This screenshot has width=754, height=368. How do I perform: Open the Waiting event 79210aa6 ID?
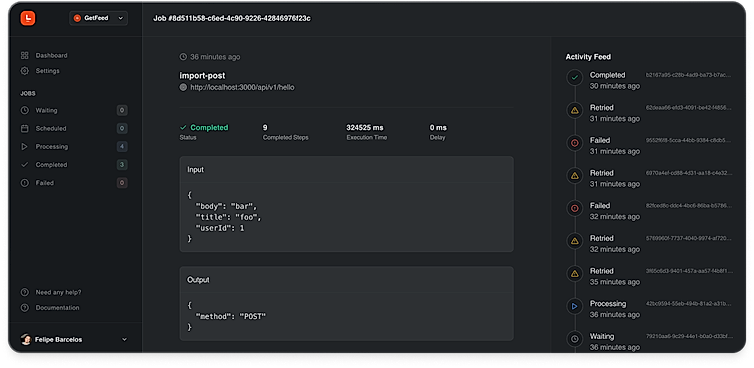tap(689, 336)
